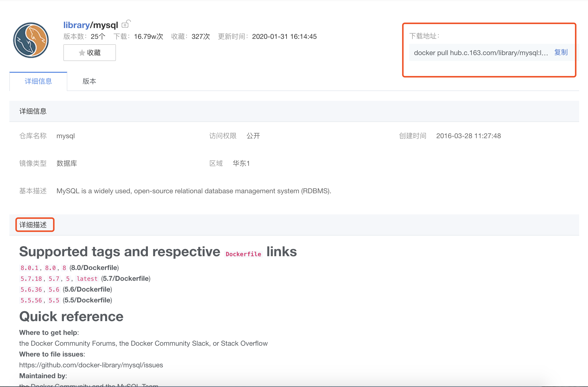Switch to the 版本 tab
Image resolution: width=588 pixels, height=387 pixels.
tap(89, 81)
